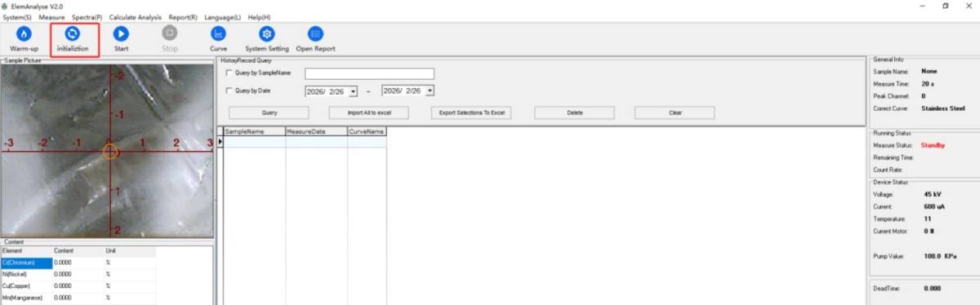The image size is (980, 305).
Task: Click the Stop measurement icon
Action: 170,33
